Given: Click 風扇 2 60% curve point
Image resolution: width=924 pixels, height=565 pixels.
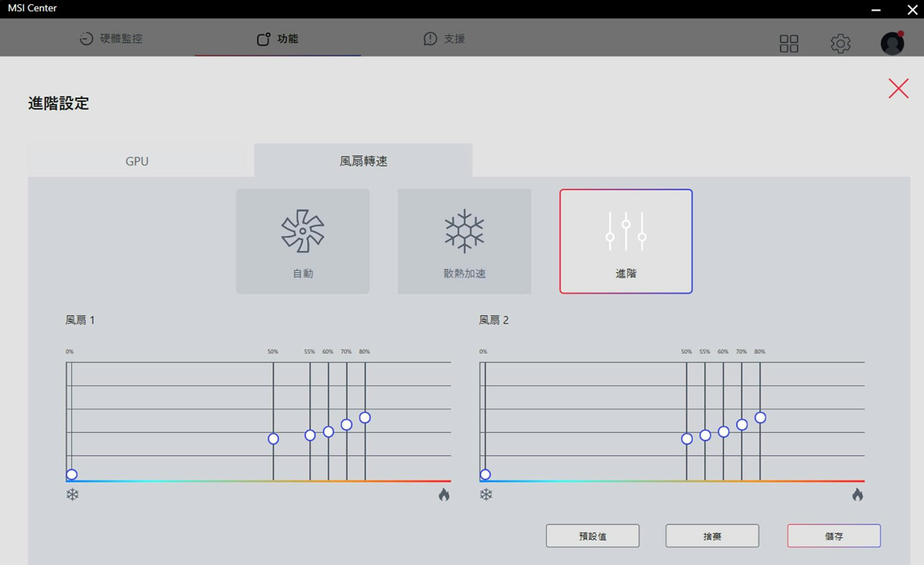Looking at the screenshot, I should tap(723, 432).
